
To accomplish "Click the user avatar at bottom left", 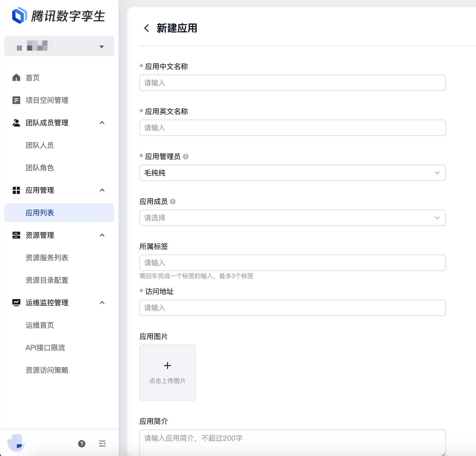I will 16,443.
